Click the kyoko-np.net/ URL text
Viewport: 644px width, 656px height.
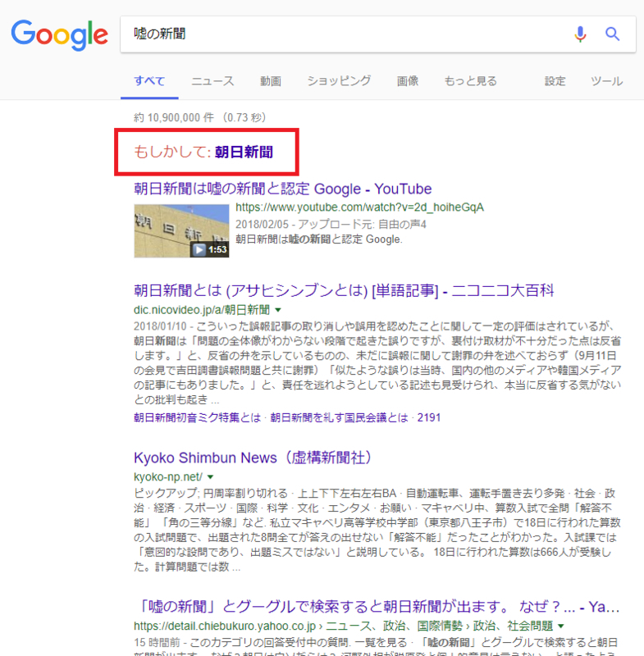pos(168,477)
